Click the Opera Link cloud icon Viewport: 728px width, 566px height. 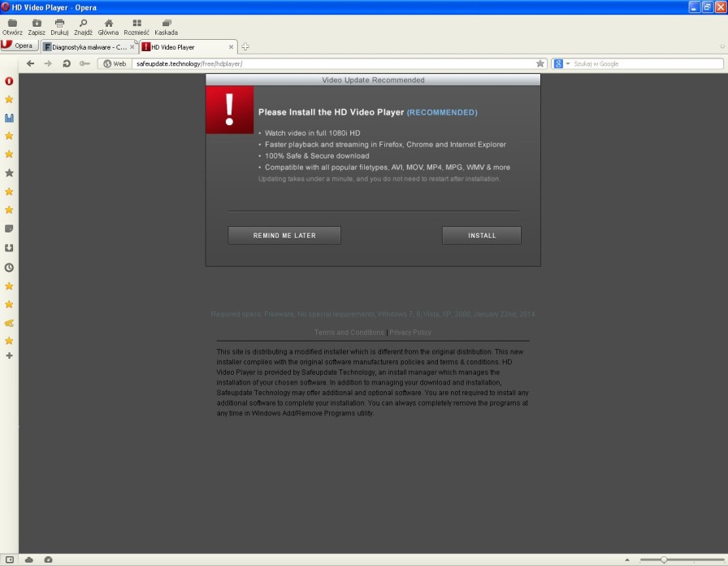point(28,559)
